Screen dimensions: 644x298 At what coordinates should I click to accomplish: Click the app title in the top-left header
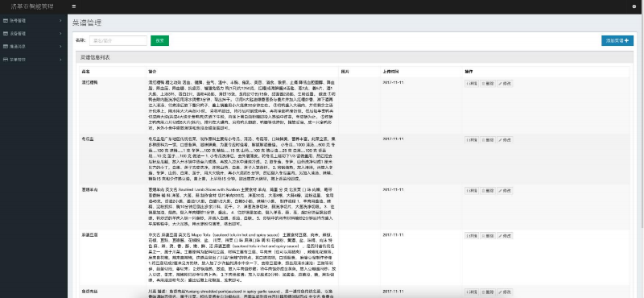pos(32,6)
